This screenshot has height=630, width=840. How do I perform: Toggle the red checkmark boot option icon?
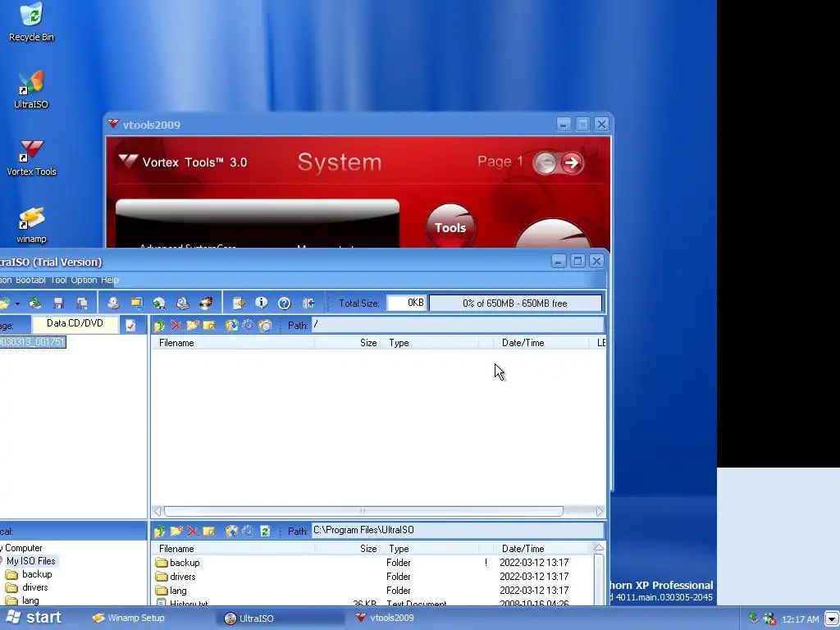130,325
